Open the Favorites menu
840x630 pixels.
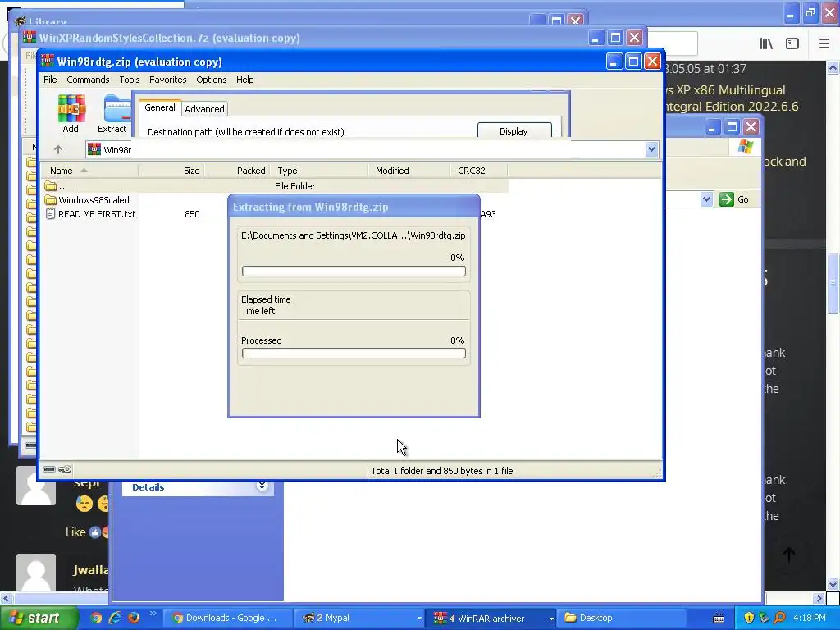click(x=167, y=80)
